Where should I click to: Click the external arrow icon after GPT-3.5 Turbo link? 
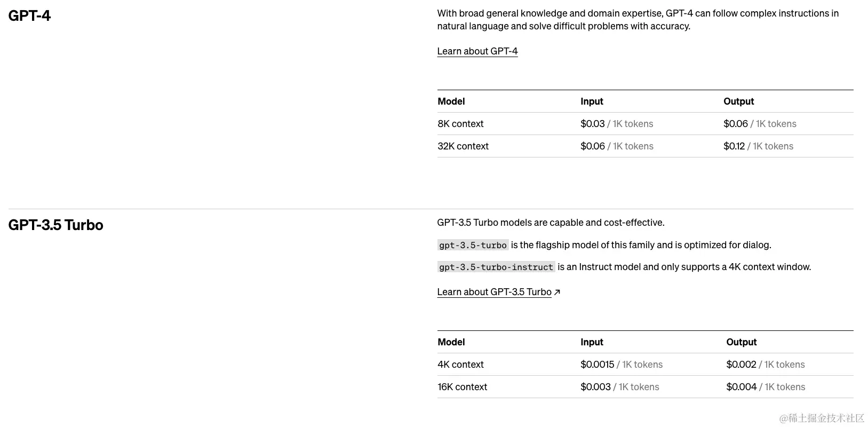point(557,292)
